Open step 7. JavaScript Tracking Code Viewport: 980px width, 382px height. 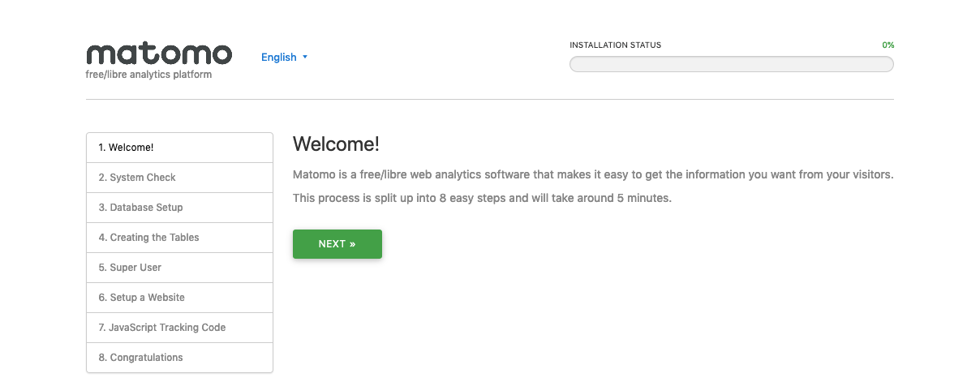(x=179, y=328)
